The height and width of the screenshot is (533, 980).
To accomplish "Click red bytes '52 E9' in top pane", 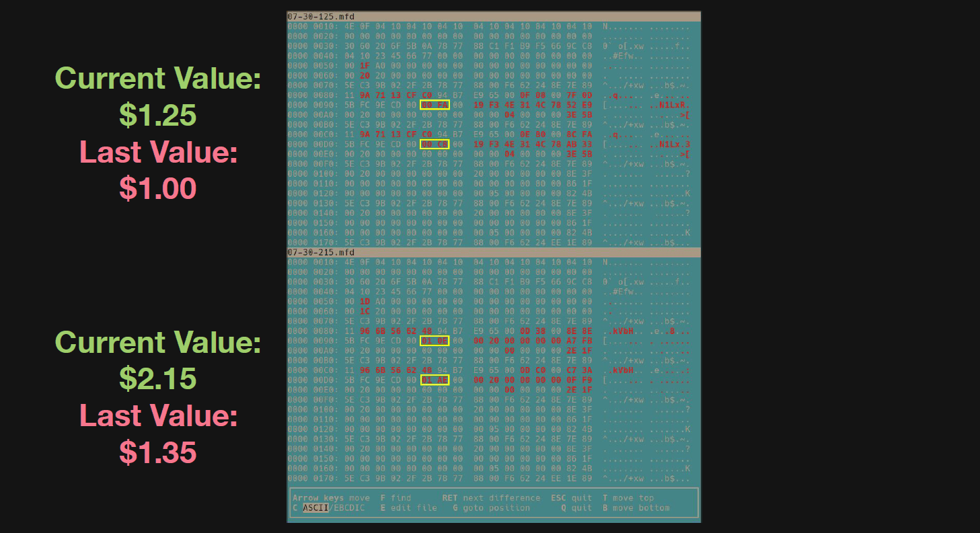I will [x=579, y=105].
